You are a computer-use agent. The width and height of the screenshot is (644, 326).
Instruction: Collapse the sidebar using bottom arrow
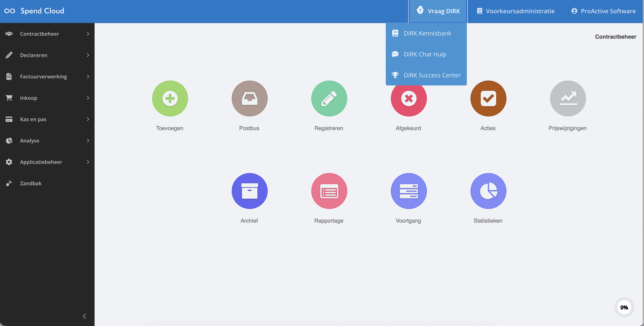click(x=85, y=316)
